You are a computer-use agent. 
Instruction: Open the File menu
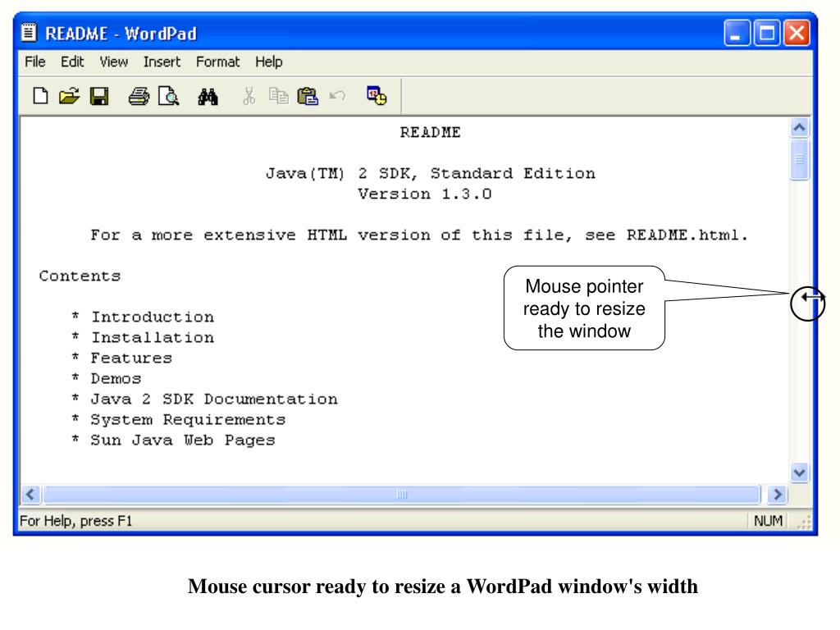[x=34, y=62]
